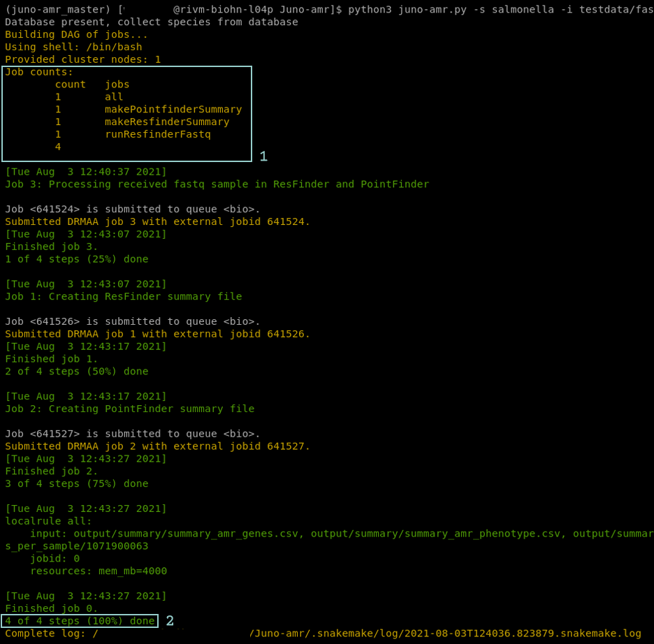This screenshot has width=654, height=644.
Task: Click the 's_per_sample/1071900063' line
Action: click(77, 546)
